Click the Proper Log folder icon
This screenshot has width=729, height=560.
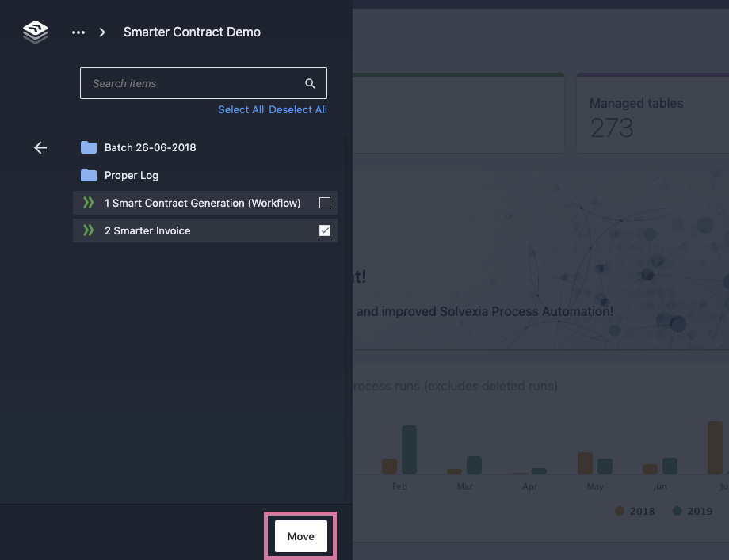coord(89,175)
